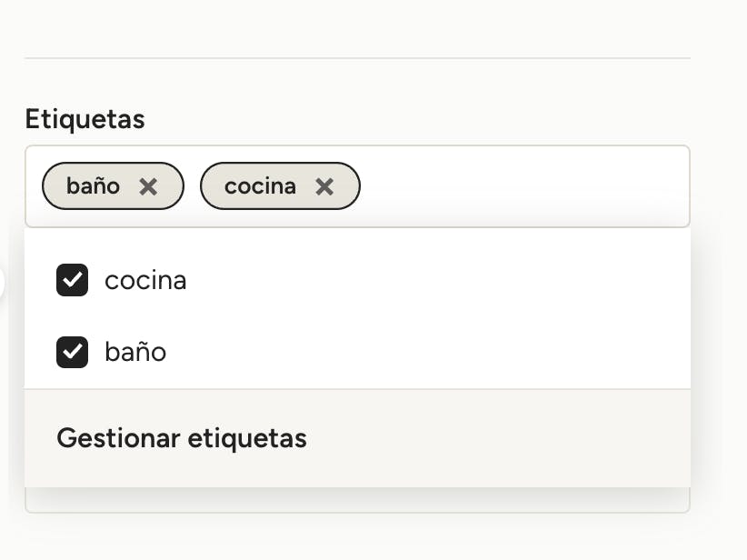Viewport: 747px width, 560px height.
Task: Choose the baño option label in list
Action: pos(135,352)
